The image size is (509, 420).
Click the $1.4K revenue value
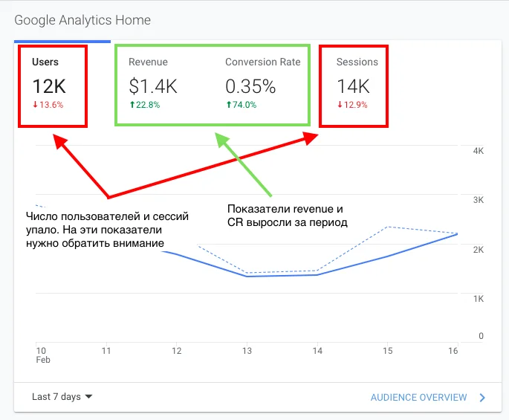[x=152, y=86]
